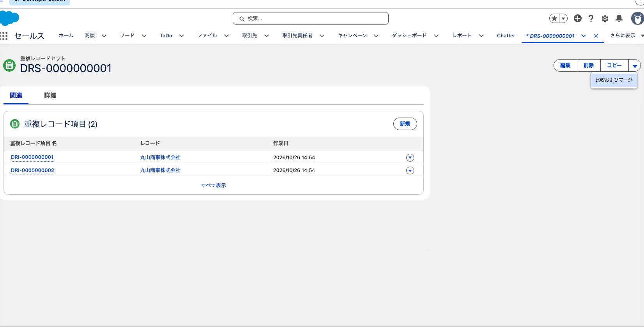Image resolution: width=644 pixels, height=327 pixels.
Task: Expand the 取引先責任者 tab dropdown chevron
Action: click(x=322, y=36)
